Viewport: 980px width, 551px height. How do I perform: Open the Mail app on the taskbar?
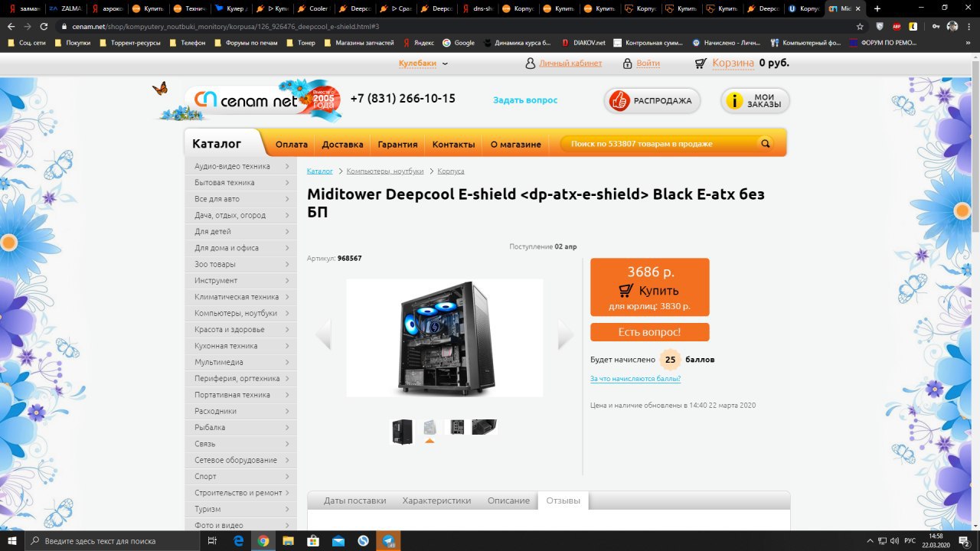(338, 540)
